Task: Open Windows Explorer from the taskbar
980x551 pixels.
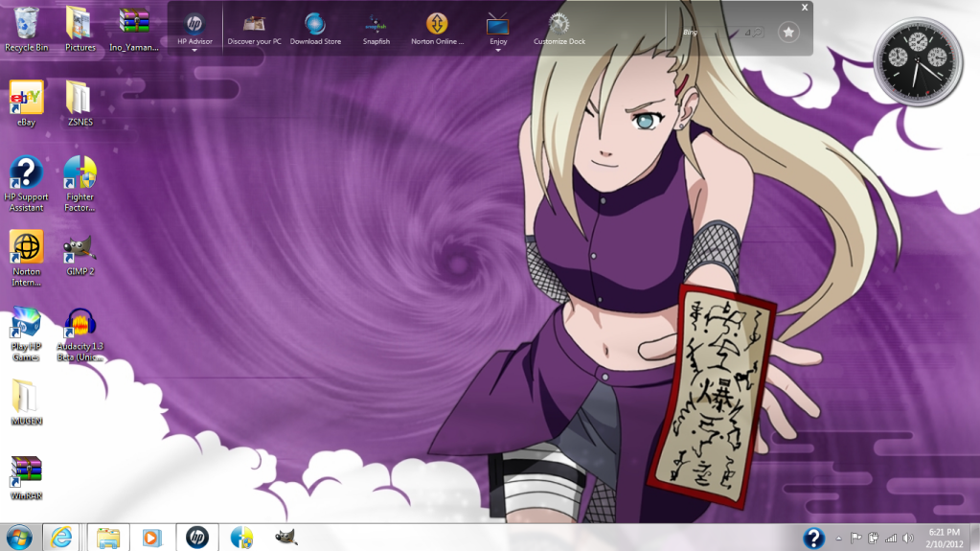Action: pos(107,538)
